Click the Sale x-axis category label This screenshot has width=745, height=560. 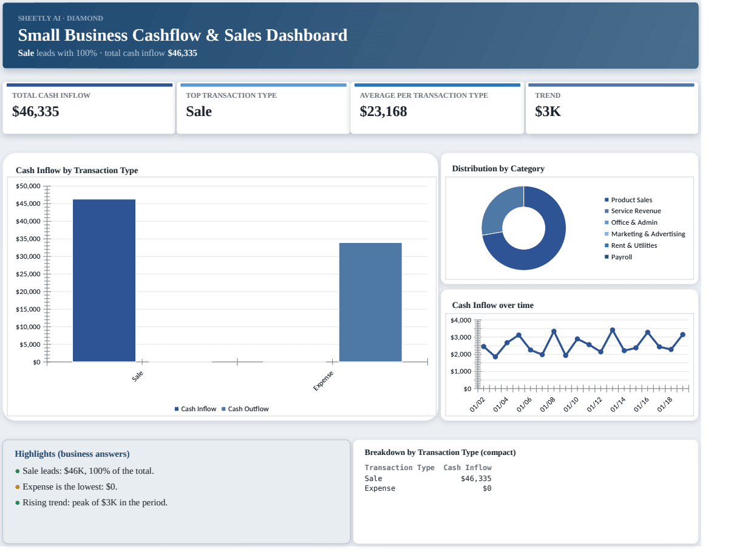point(138,377)
